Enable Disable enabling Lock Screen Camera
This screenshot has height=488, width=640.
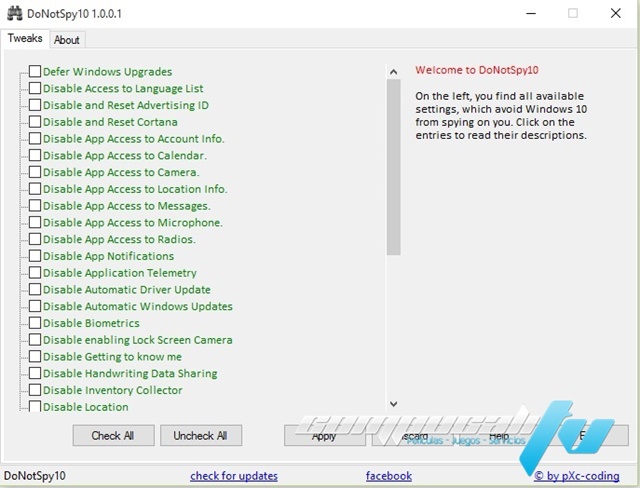coord(35,339)
